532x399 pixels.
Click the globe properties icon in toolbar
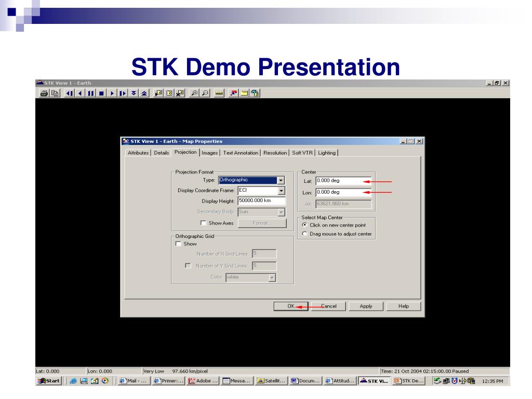255,93
